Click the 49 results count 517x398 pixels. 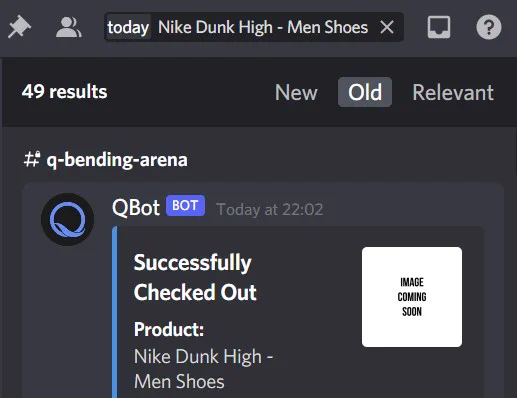point(64,91)
